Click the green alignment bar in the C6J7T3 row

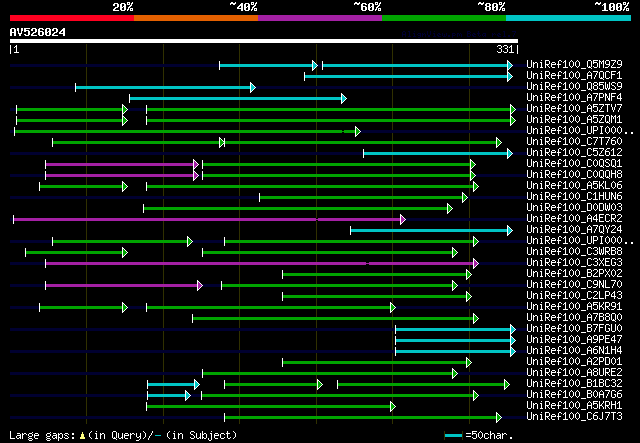click(x=363, y=418)
